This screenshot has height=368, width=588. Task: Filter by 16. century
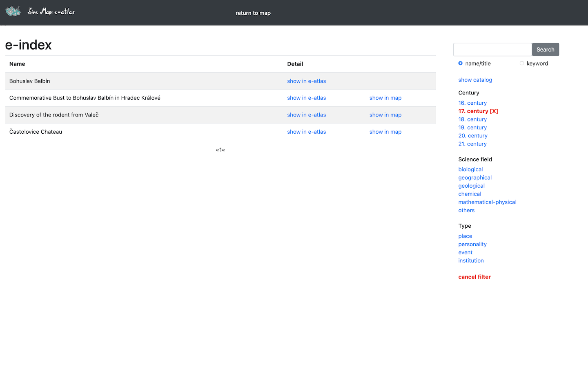pos(472,103)
